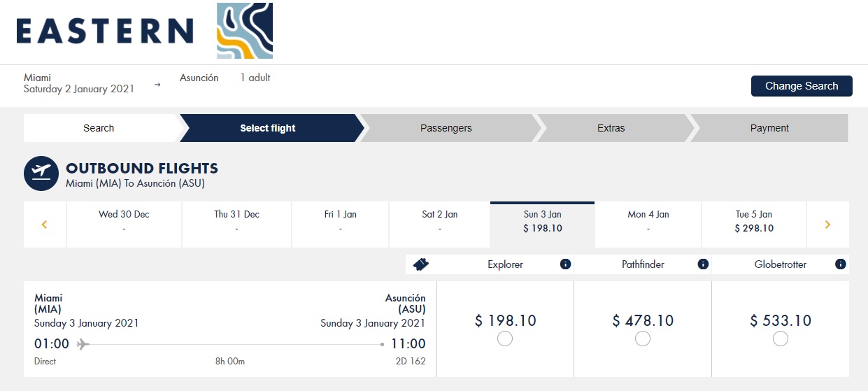The image size is (868, 391).
Task: Click the Change Search button
Action: click(802, 86)
